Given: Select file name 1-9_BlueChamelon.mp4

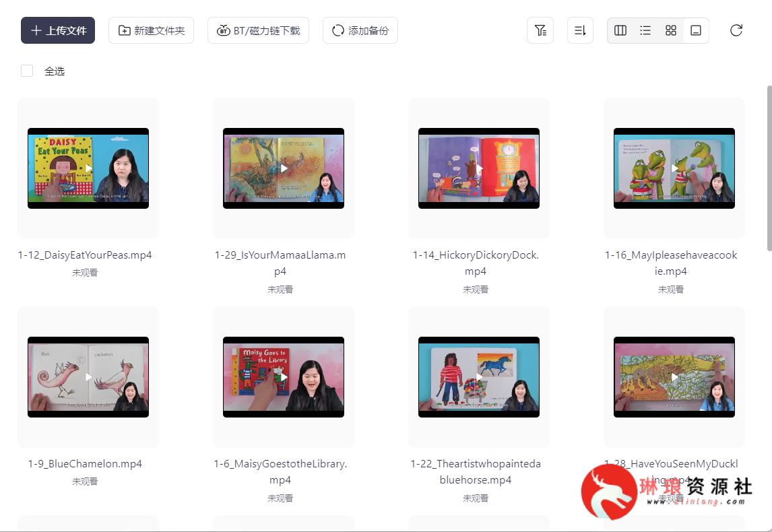Looking at the screenshot, I should 85,463.
